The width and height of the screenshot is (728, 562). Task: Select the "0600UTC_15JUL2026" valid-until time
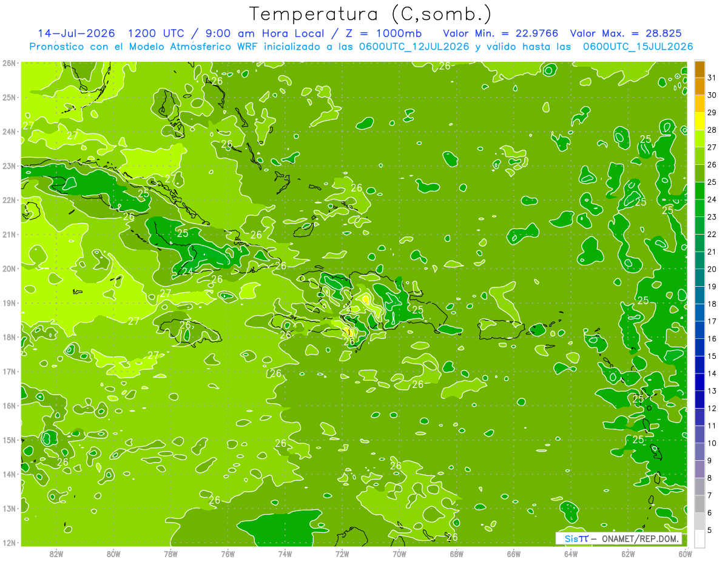pos(638,47)
